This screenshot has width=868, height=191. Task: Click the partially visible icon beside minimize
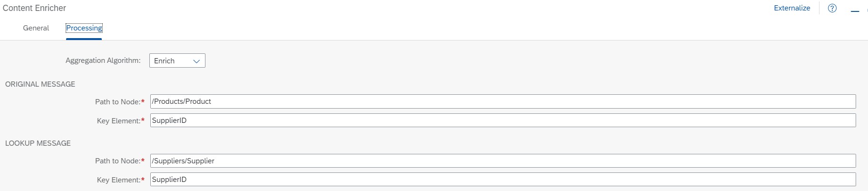point(867,10)
